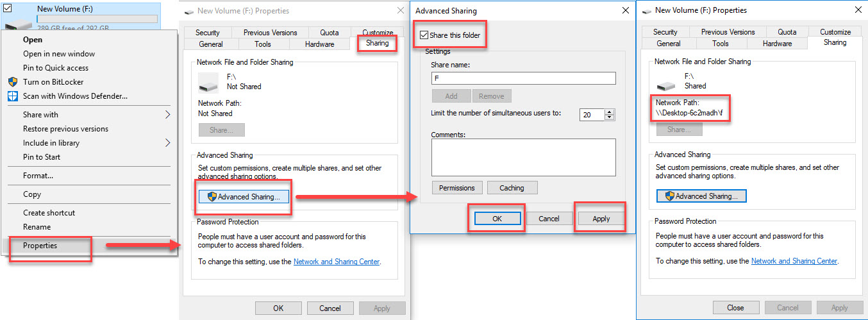This screenshot has width=868, height=320.
Task: Select Sharing tab in left Properties window
Action: click(x=378, y=43)
